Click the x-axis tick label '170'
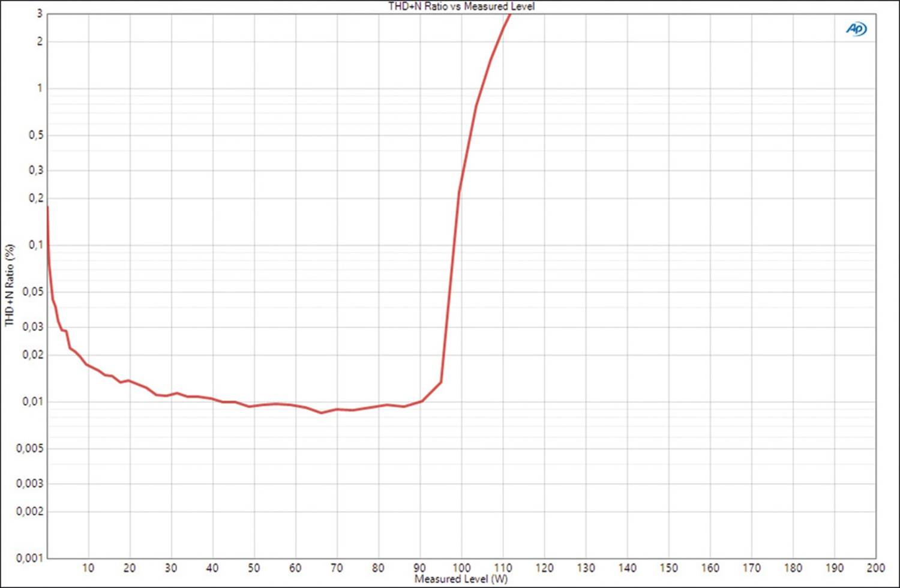The image size is (900, 588). pos(751,568)
